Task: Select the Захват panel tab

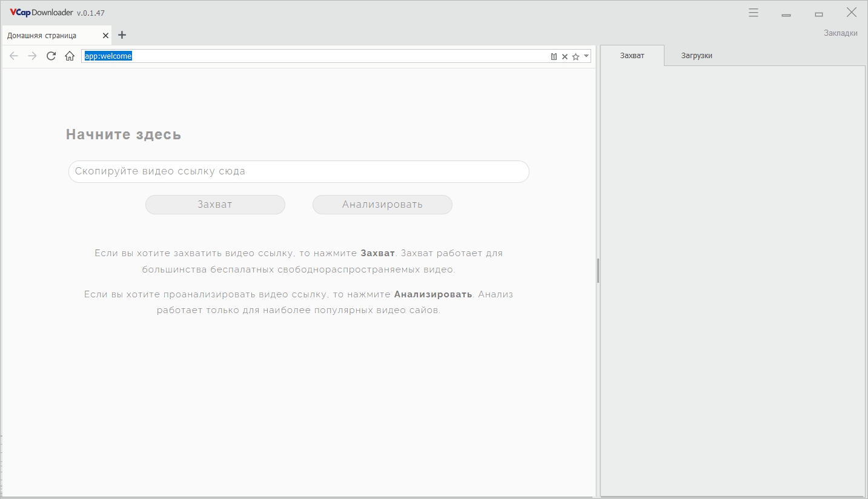Action: pyautogui.click(x=632, y=56)
